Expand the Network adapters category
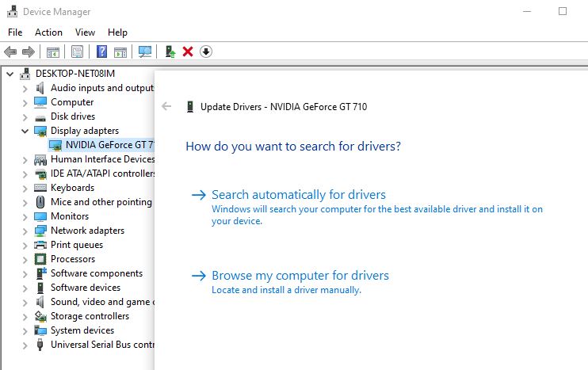The width and height of the screenshot is (588, 370). (x=25, y=231)
